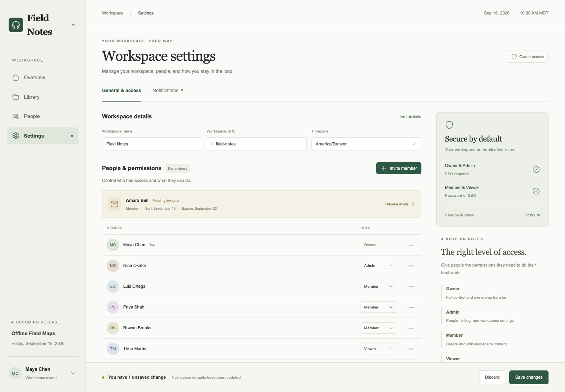This screenshot has height=392, width=565.
Task: Click the shield icon in Owner access badge
Action: click(x=514, y=57)
